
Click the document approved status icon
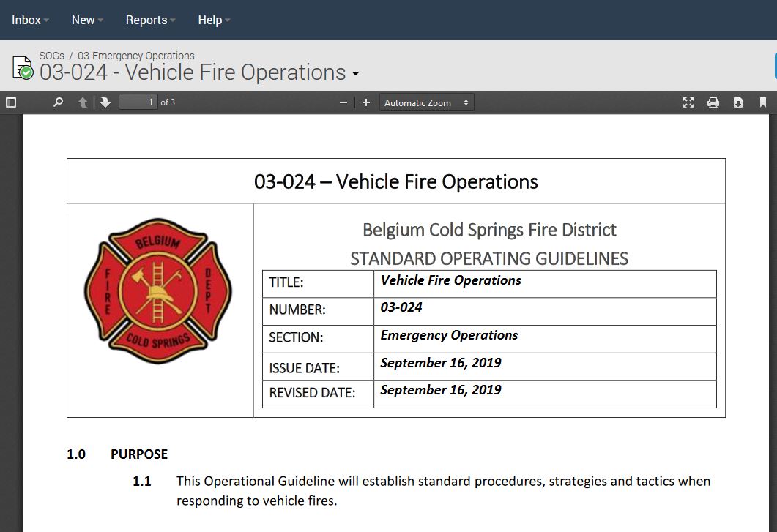23,68
